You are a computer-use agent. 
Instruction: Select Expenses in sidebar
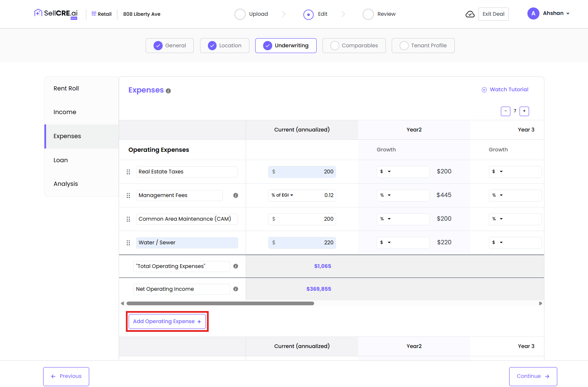click(x=82, y=136)
